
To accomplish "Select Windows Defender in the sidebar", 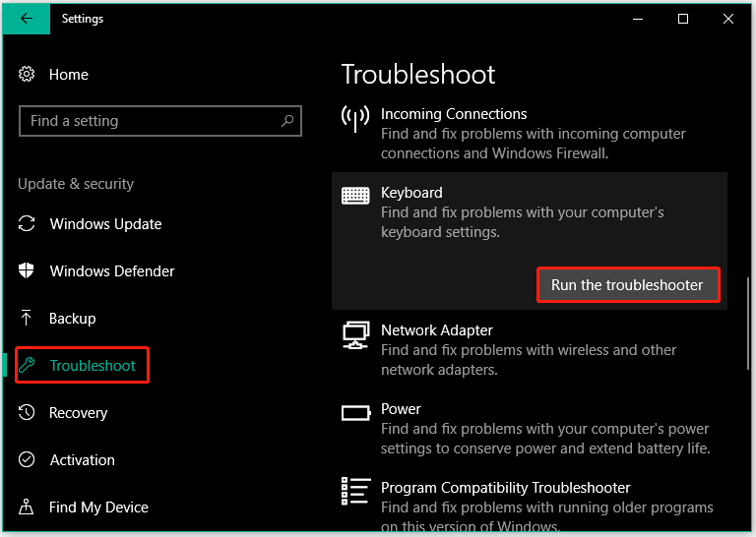I will click(112, 271).
